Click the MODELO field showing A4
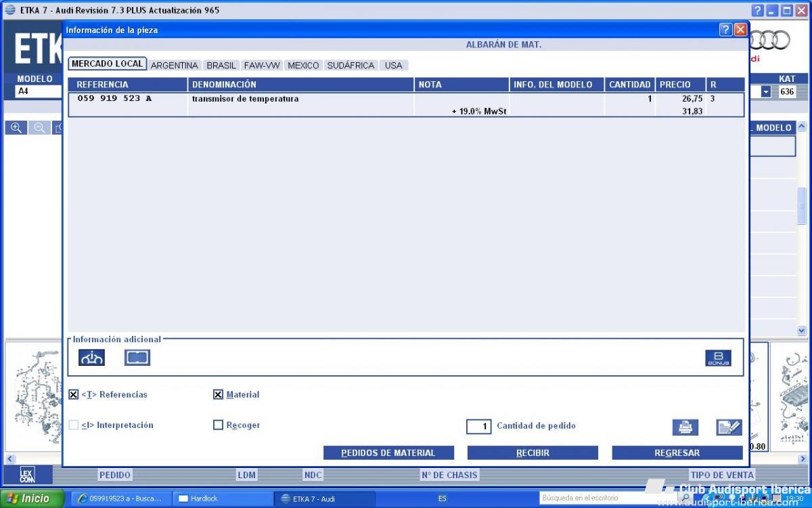Screen dimensions: 812x508 [39, 91]
